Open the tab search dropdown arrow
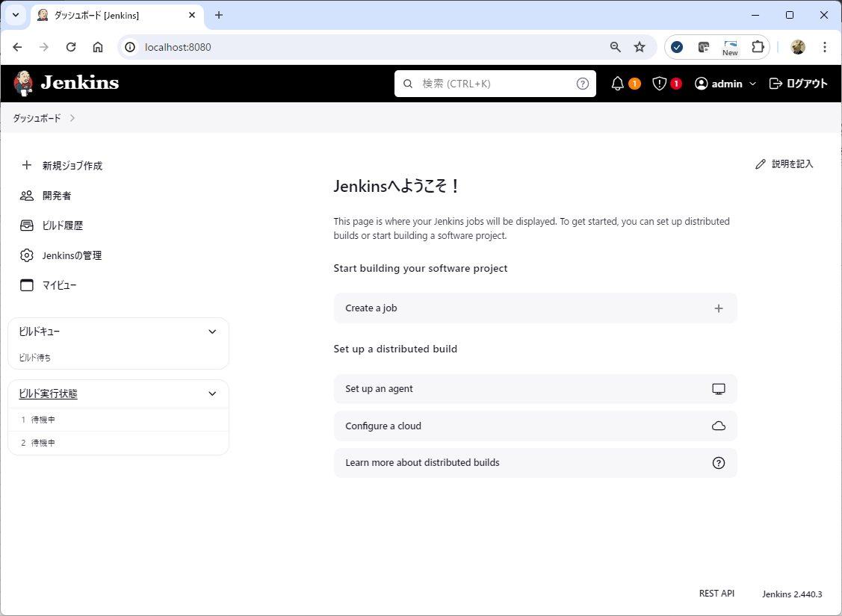 coord(16,15)
